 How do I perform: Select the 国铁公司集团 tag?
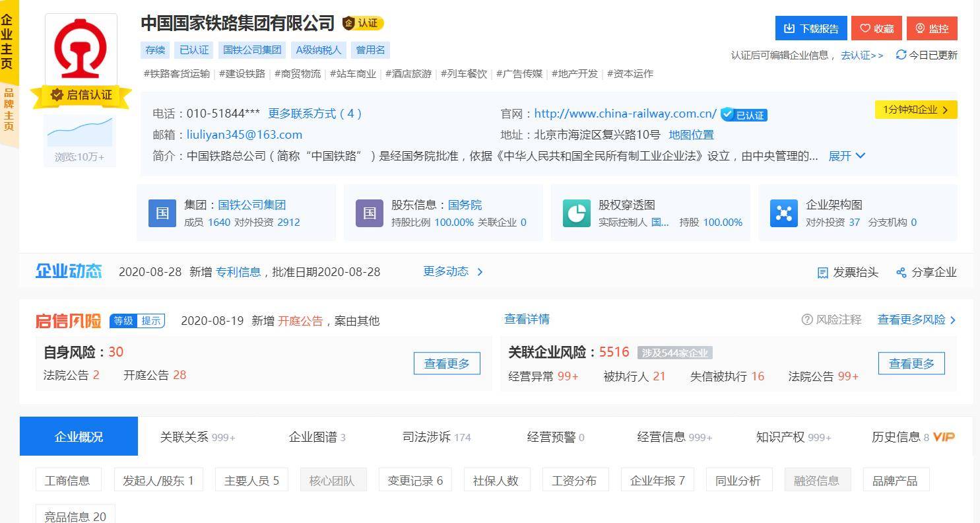click(x=252, y=50)
